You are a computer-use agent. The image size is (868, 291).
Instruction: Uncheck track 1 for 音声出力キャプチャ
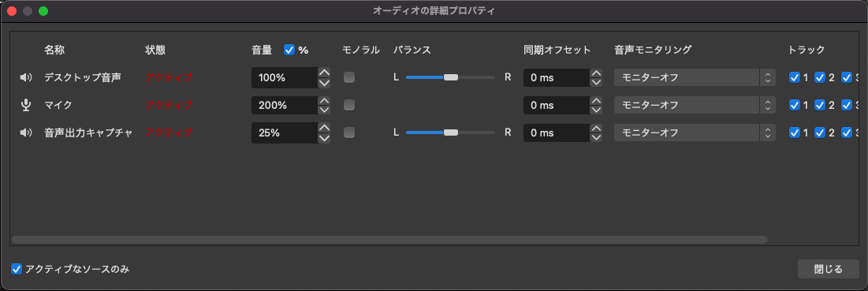point(795,132)
